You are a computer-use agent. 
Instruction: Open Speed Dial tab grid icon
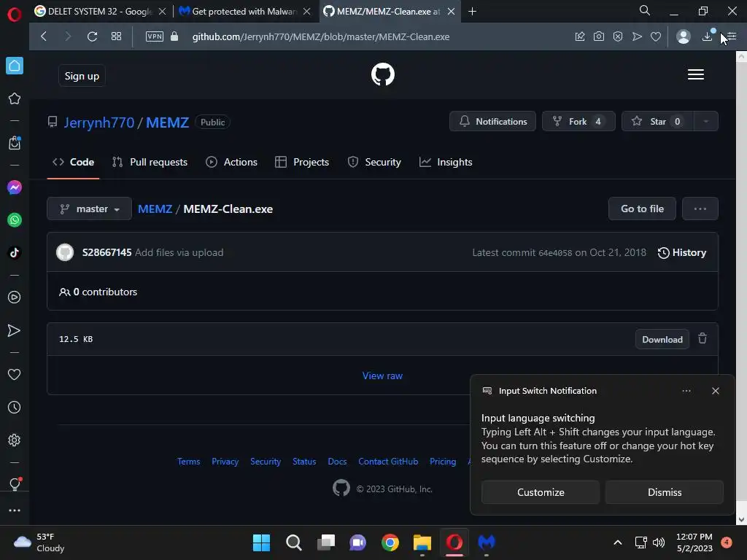116,36
